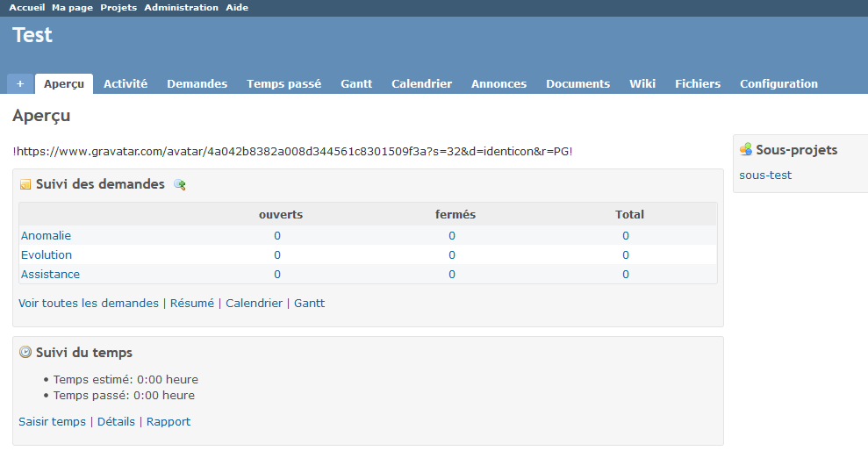The height and width of the screenshot is (451, 868).
Task: Open the Anomalie tracker link
Action: [46, 235]
